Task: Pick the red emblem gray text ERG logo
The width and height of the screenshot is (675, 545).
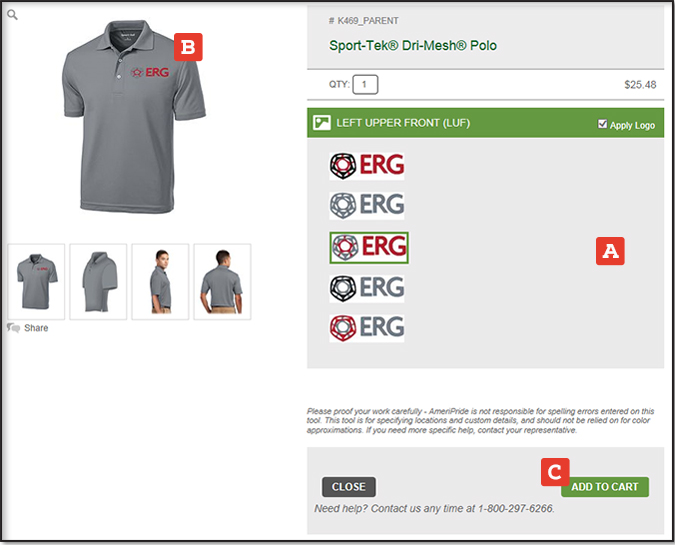Action: pos(367,328)
